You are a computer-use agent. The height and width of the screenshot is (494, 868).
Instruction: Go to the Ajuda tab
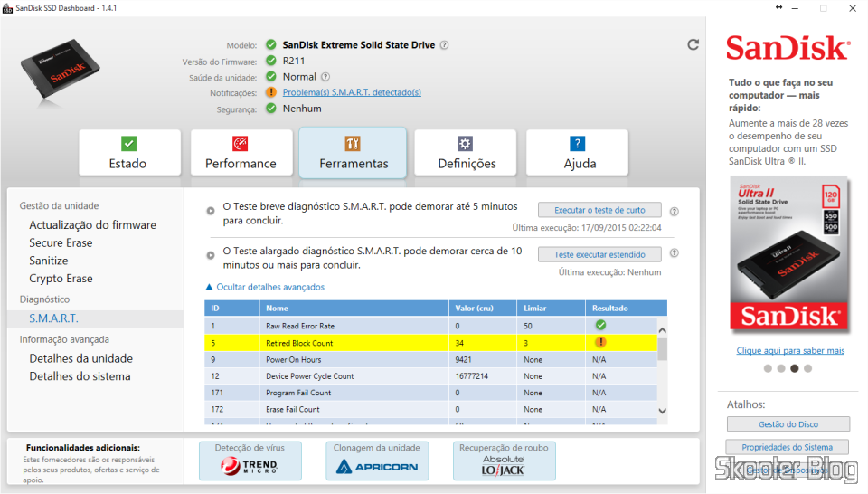coord(578,153)
